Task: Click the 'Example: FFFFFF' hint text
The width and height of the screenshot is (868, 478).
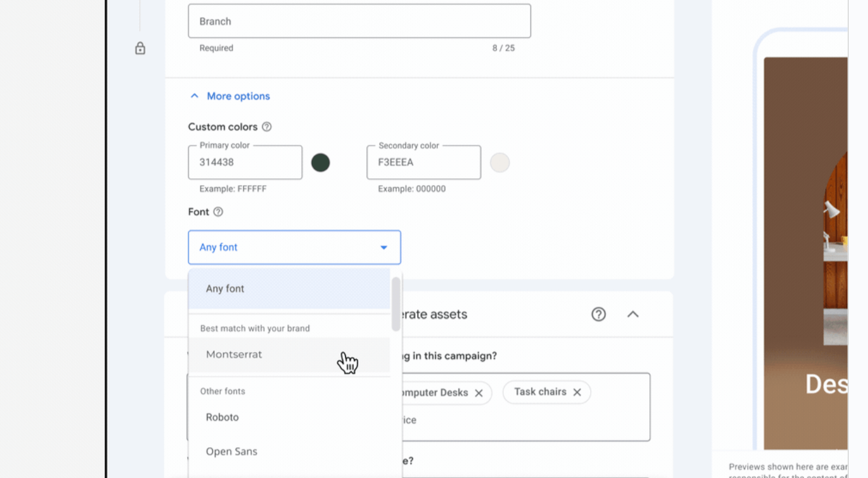Action: 233,189
